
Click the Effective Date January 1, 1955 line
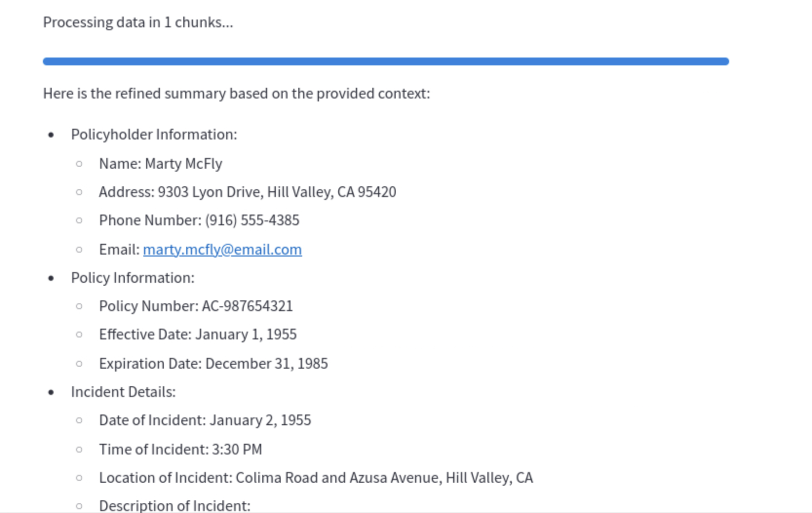click(x=197, y=334)
